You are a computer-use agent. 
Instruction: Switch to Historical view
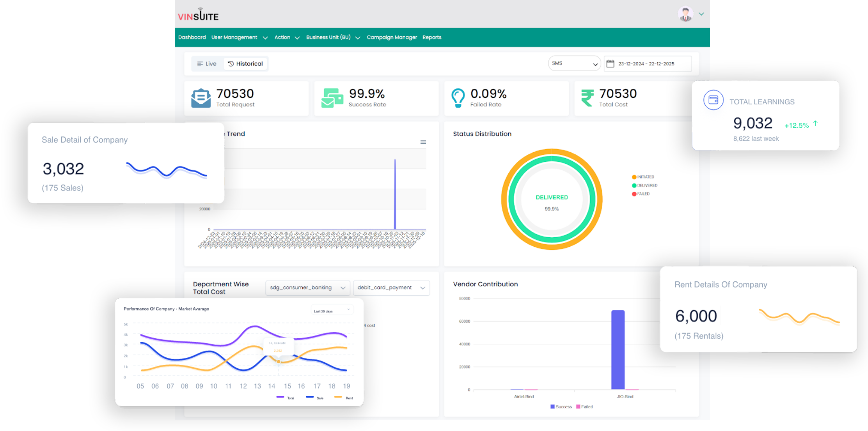[x=246, y=64]
